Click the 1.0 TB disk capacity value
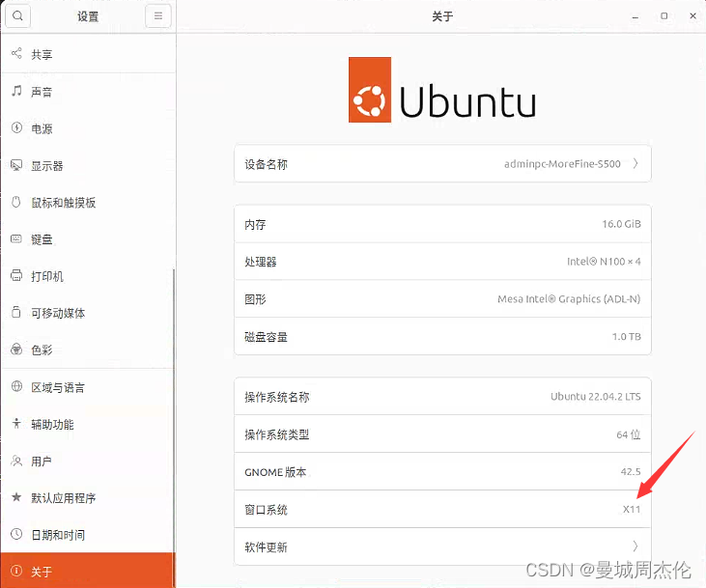Viewport: 706px width, 588px height. click(x=626, y=336)
